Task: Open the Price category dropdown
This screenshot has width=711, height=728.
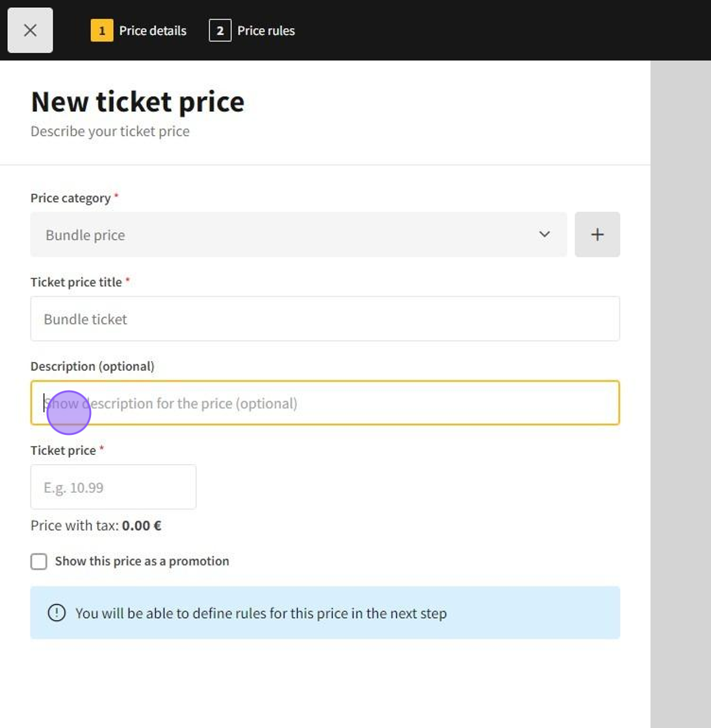Action: (298, 235)
